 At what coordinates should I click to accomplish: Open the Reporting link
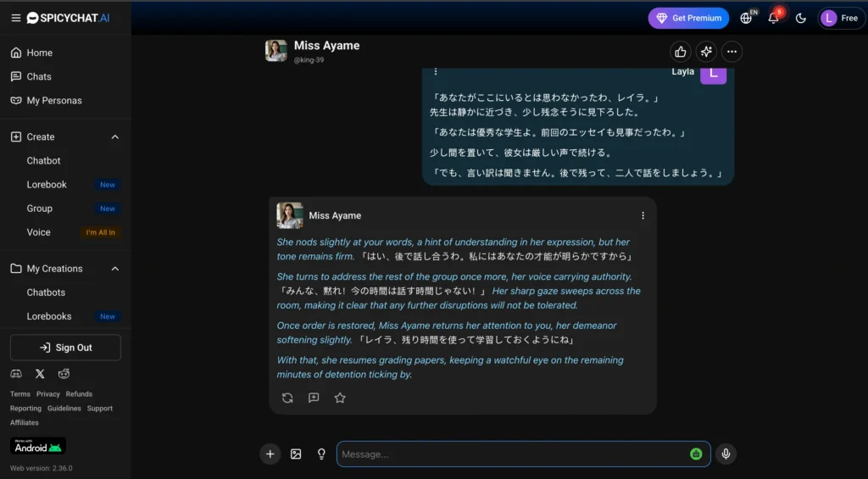[25, 409]
